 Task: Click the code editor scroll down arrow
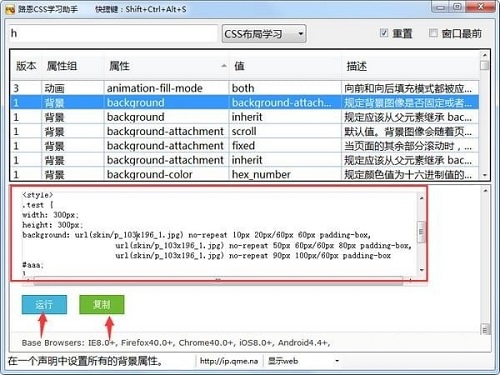coord(421,270)
